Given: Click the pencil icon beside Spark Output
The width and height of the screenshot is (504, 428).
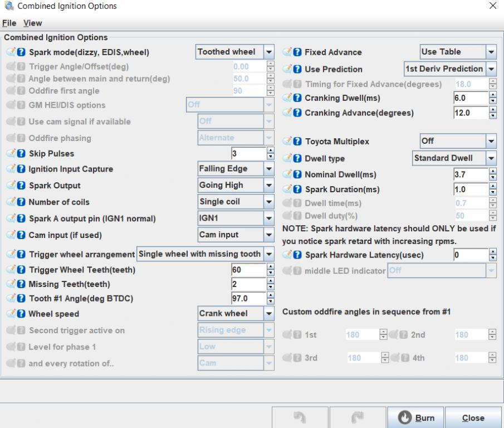Looking at the screenshot, I should pyautogui.click(x=12, y=186).
